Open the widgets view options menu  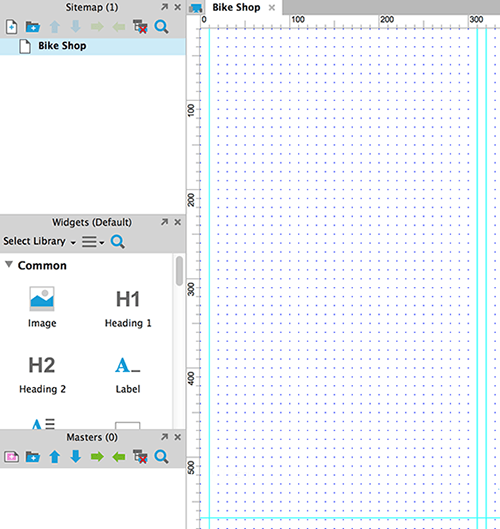(x=93, y=242)
